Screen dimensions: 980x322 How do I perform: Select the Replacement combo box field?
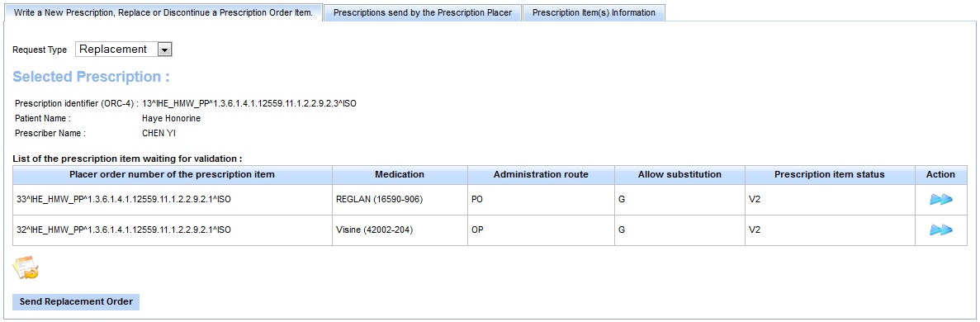click(x=123, y=50)
